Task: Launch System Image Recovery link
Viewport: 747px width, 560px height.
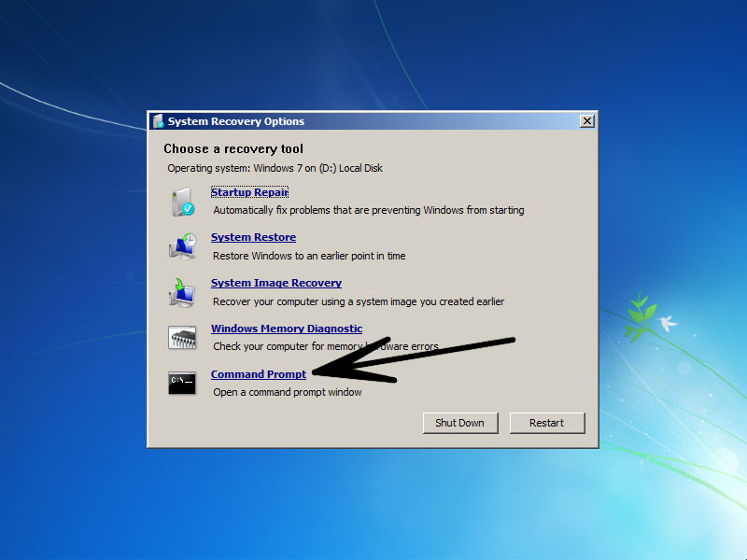Action: (x=276, y=283)
